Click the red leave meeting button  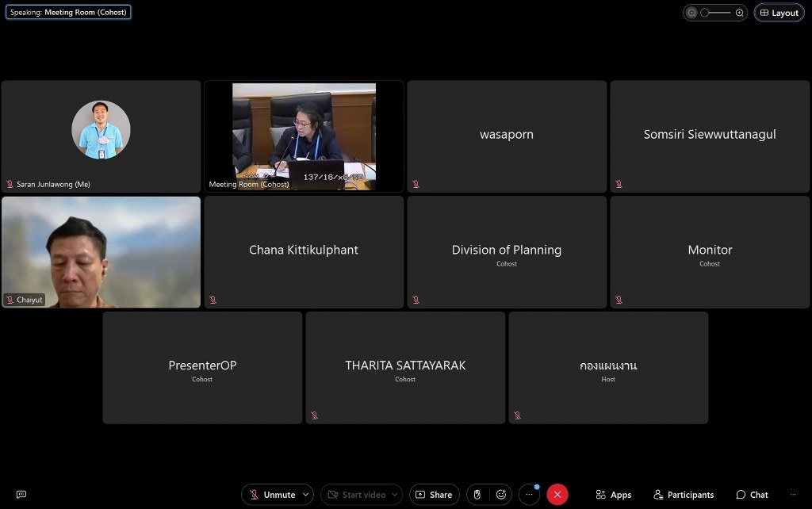(557, 495)
